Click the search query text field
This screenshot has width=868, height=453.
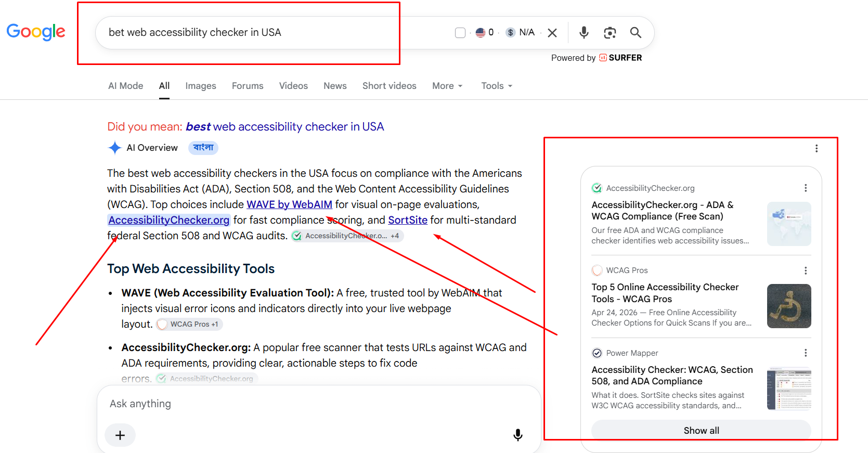pyautogui.click(x=276, y=33)
